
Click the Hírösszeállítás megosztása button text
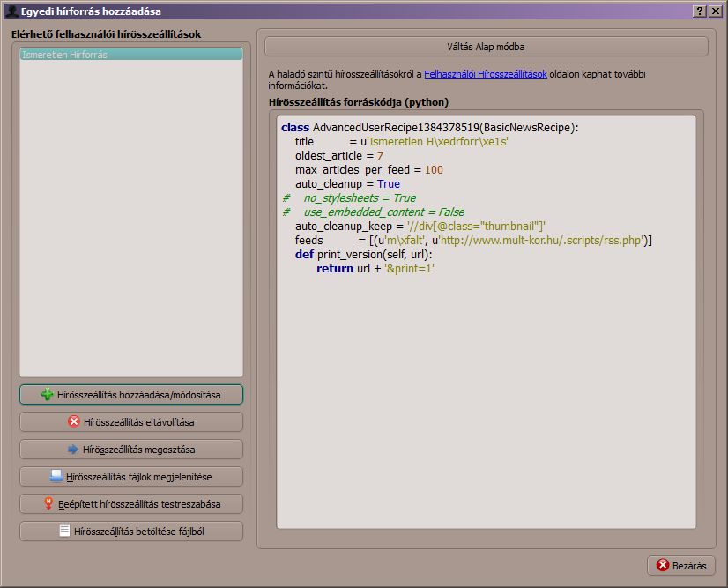click(x=139, y=450)
